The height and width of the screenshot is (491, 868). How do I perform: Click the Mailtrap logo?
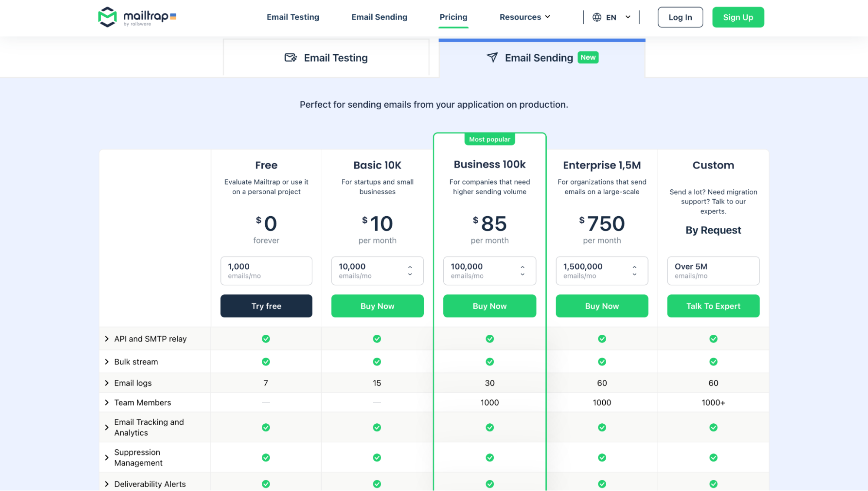pos(137,17)
